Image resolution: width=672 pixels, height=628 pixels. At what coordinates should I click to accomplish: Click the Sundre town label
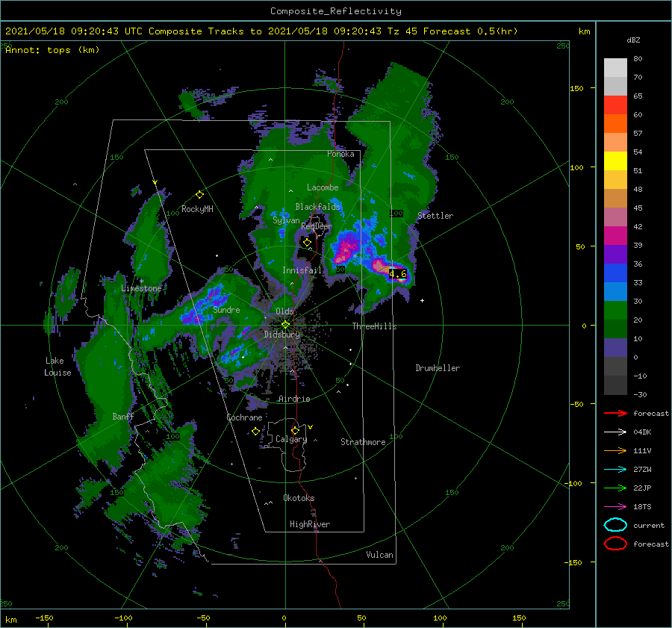point(226,309)
